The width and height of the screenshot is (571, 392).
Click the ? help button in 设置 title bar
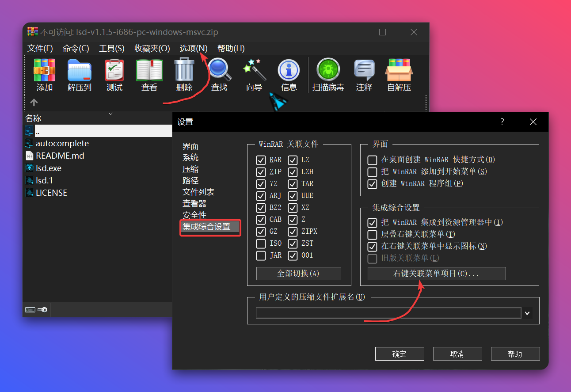coord(502,122)
